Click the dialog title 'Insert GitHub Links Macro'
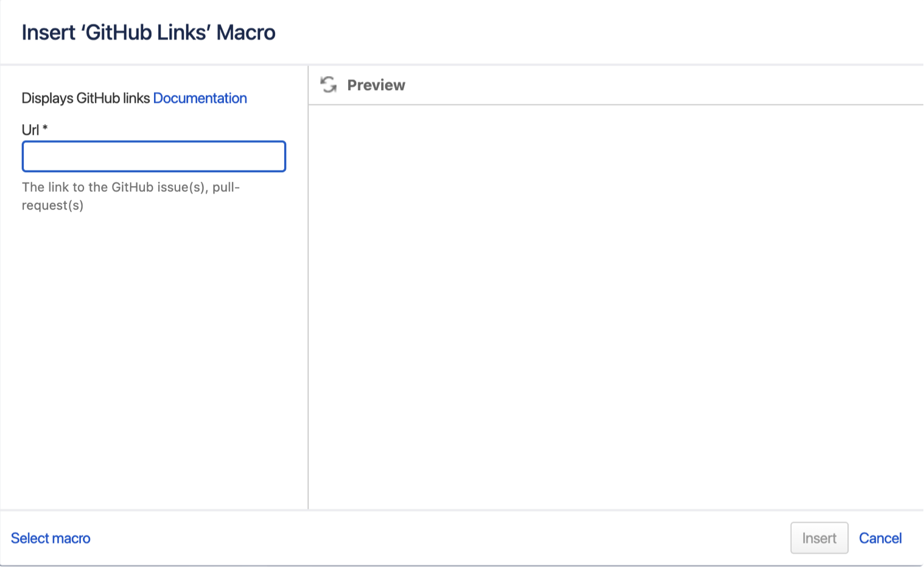Image resolution: width=924 pixels, height=567 pixels. click(x=149, y=32)
